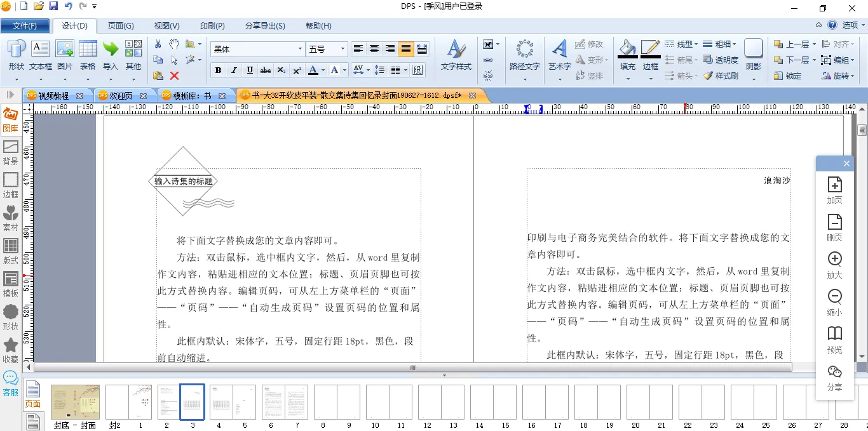Image resolution: width=868 pixels, height=431 pixels.
Task: Open the 页面(G) ribbon tab
Action: 120,26
